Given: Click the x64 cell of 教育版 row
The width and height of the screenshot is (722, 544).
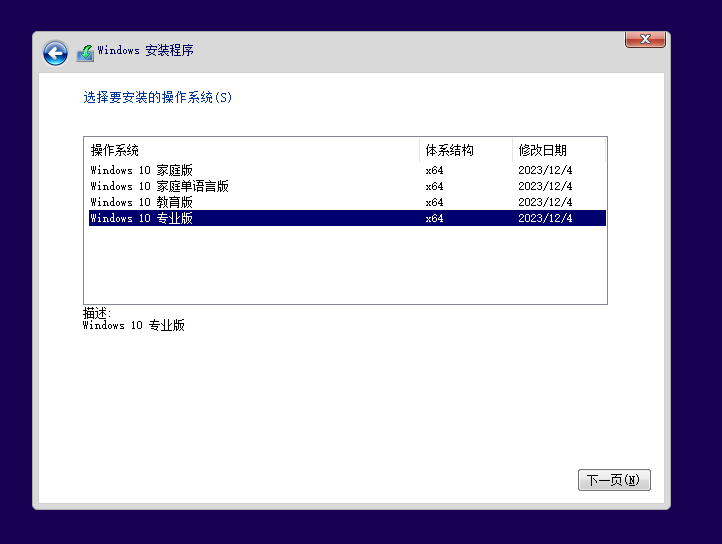Looking at the screenshot, I should click(x=434, y=202).
